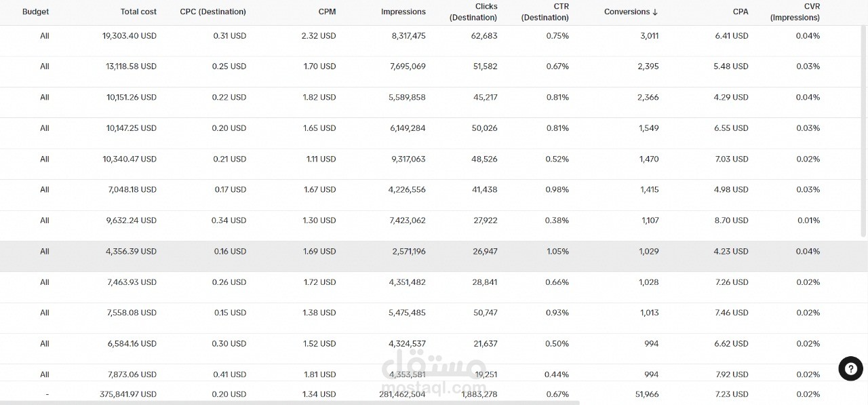This screenshot has height=405, width=868.
Task: Click the 3,011 conversions value
Action: [649, 36]
